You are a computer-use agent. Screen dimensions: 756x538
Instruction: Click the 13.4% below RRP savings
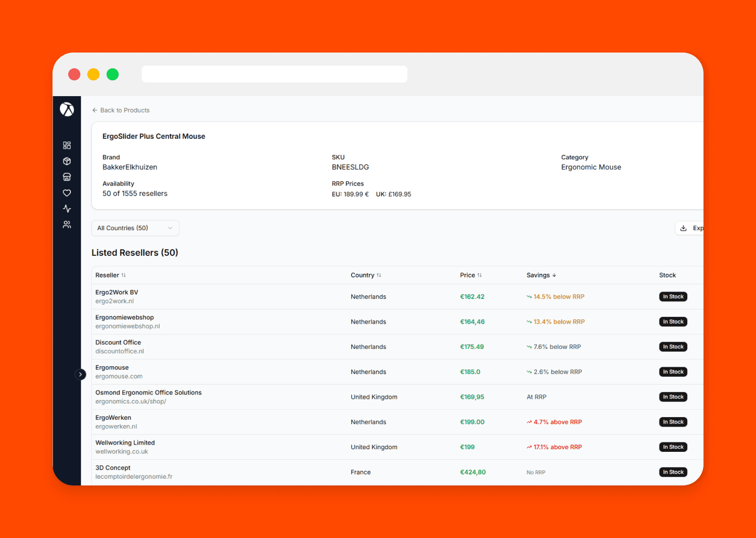pyautogui.click(x=555, y=322)
